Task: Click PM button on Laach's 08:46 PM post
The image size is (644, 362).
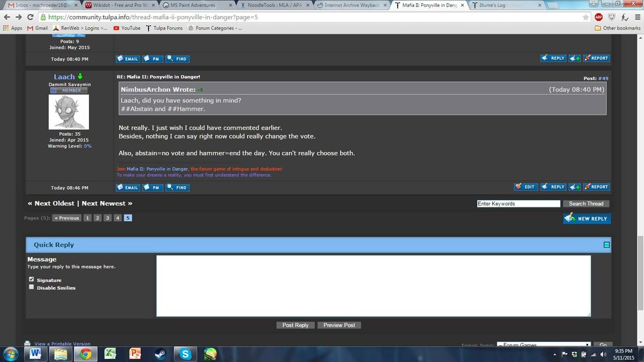Action: (x=153, y=187)
